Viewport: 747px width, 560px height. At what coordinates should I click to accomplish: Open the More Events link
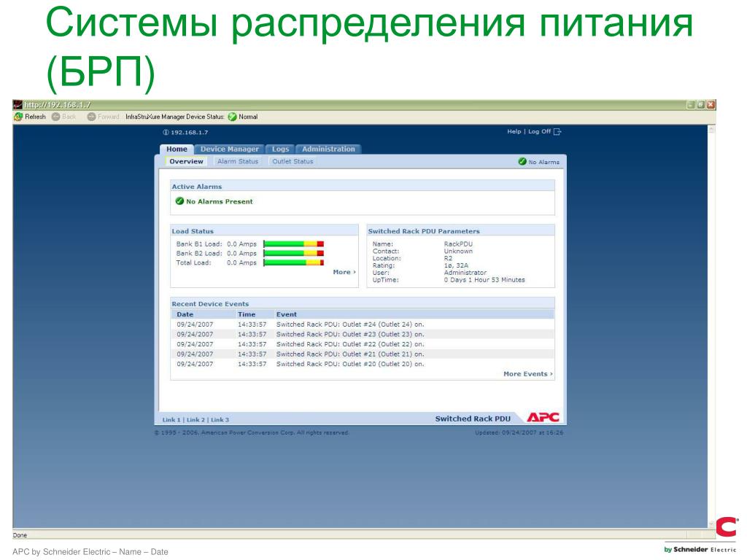(x=528, y=374)
